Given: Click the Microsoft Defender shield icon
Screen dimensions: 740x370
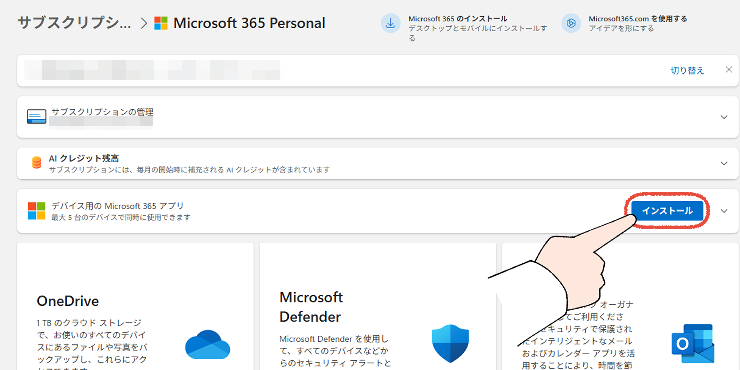Looking at the screenshot, I should (451, 343).
